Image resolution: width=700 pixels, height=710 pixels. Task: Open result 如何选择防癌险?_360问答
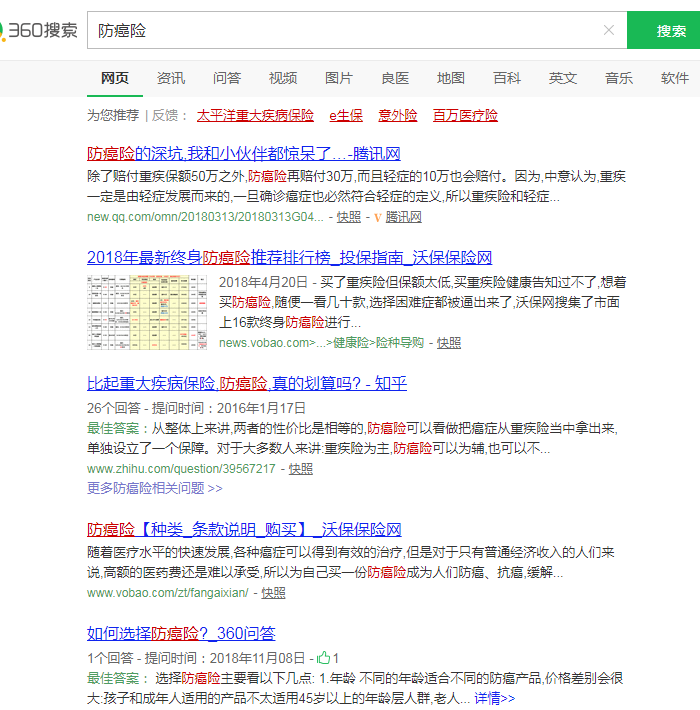pos(181,633)
